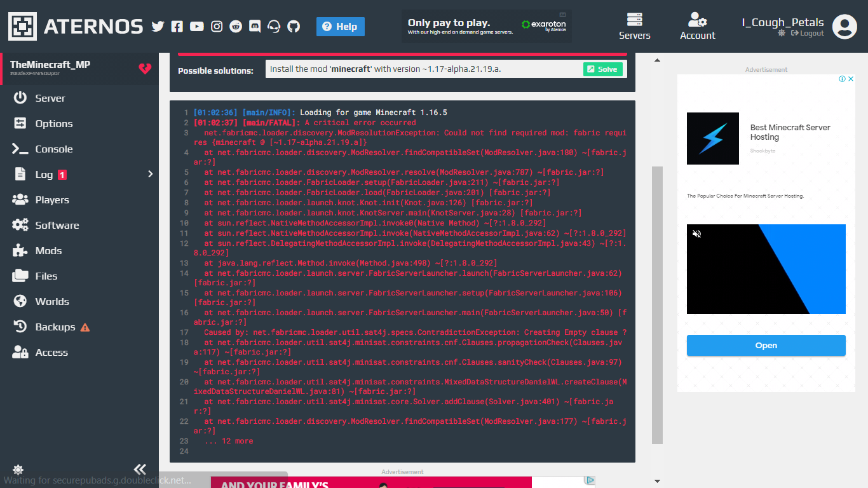Click the exaroton banner advertisement
Viewport: 868px width, 488px height.
click(487, 27)
